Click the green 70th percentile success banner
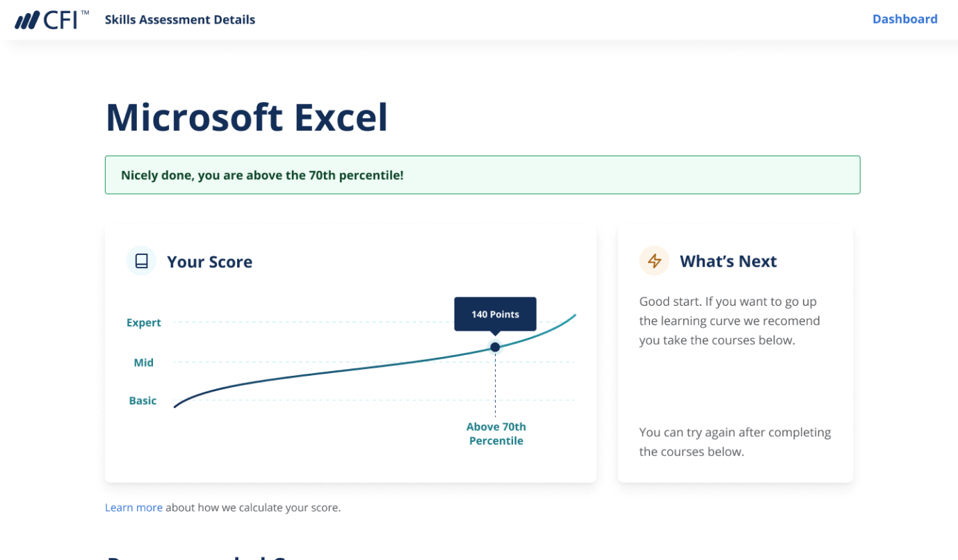The height and width of the screenshot is (560, 958). pyautogui.click(x=482, y=175)
